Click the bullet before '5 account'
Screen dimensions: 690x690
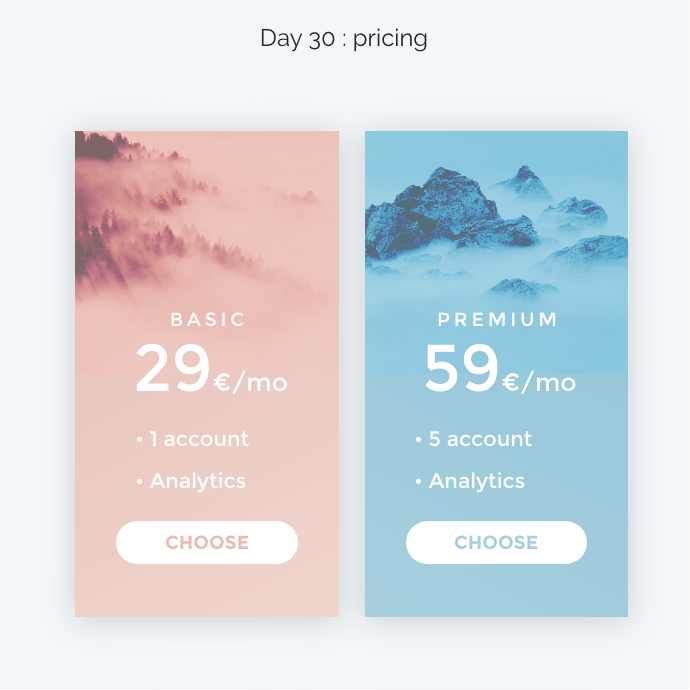(x=418, y=439)
